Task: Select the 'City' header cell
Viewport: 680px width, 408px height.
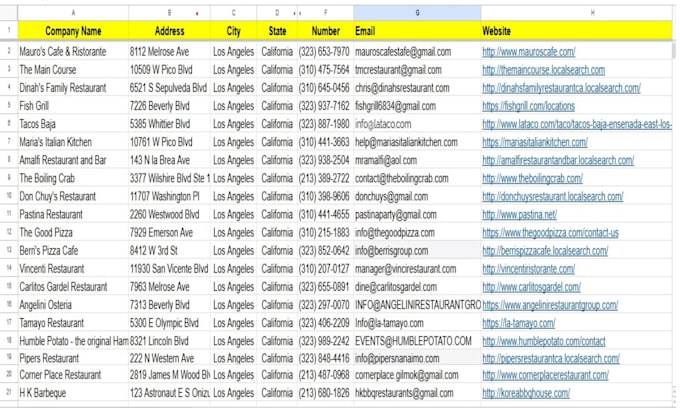Action: [233, 31]
